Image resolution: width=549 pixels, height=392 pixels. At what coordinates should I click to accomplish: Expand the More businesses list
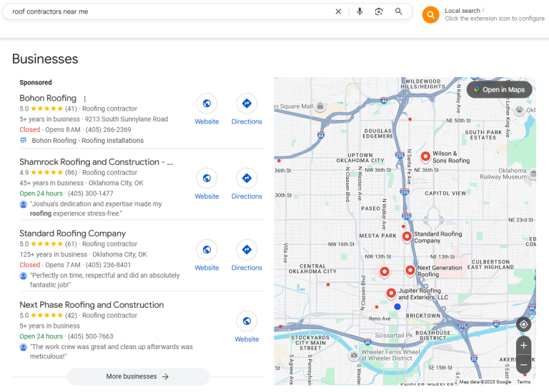pos(138,376)
